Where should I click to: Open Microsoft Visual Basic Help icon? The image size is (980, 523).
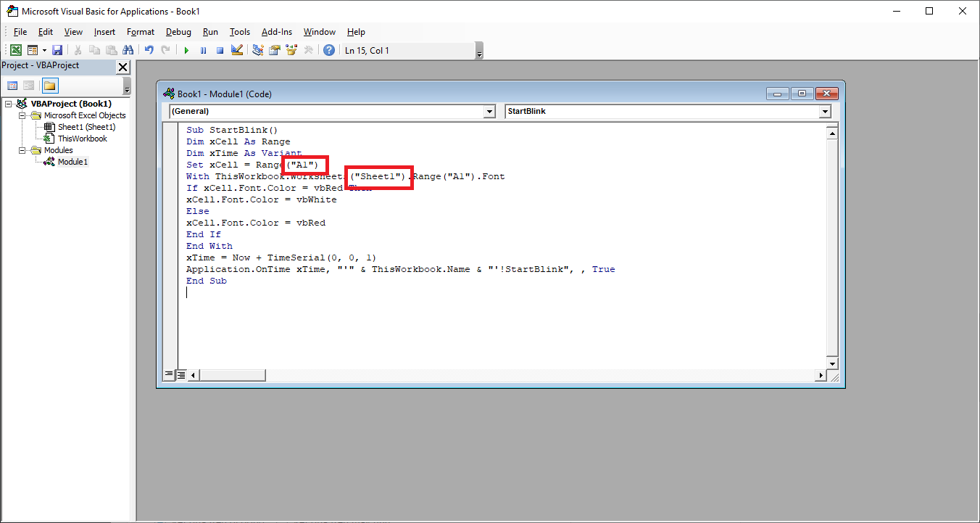(329, 50)
